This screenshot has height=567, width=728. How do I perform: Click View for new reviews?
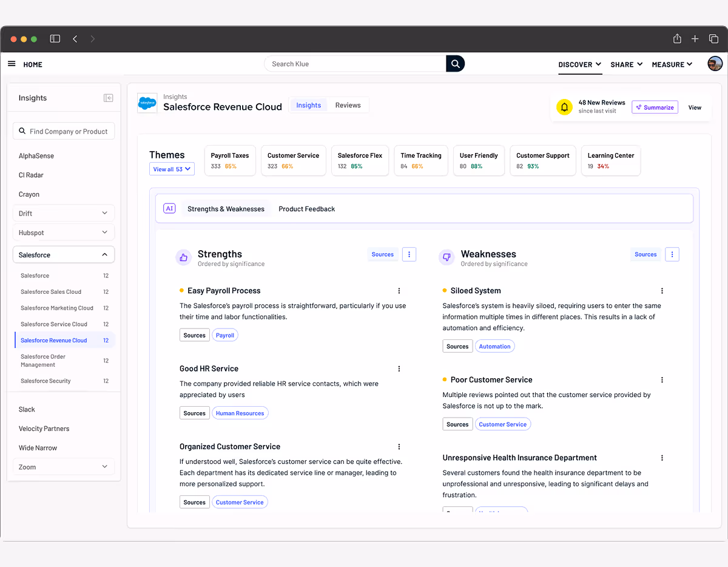point(695,107)
